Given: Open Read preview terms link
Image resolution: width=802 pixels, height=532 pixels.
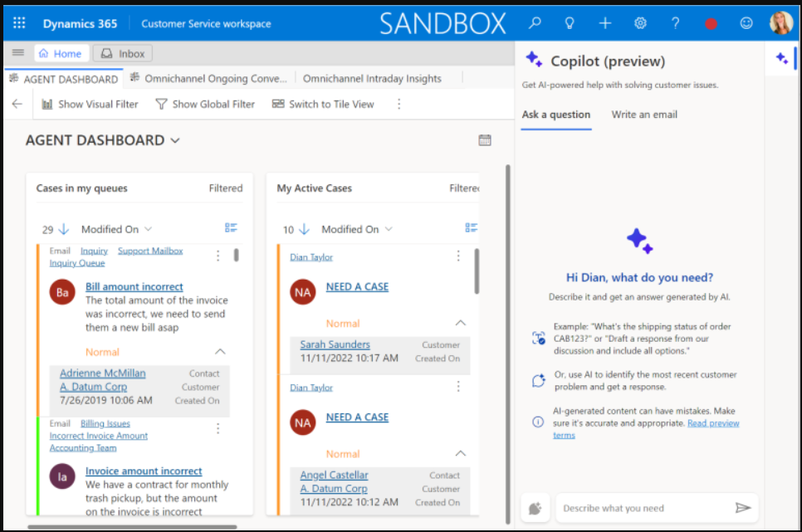Looking at the screenshot, I should [x=646, y=428].
